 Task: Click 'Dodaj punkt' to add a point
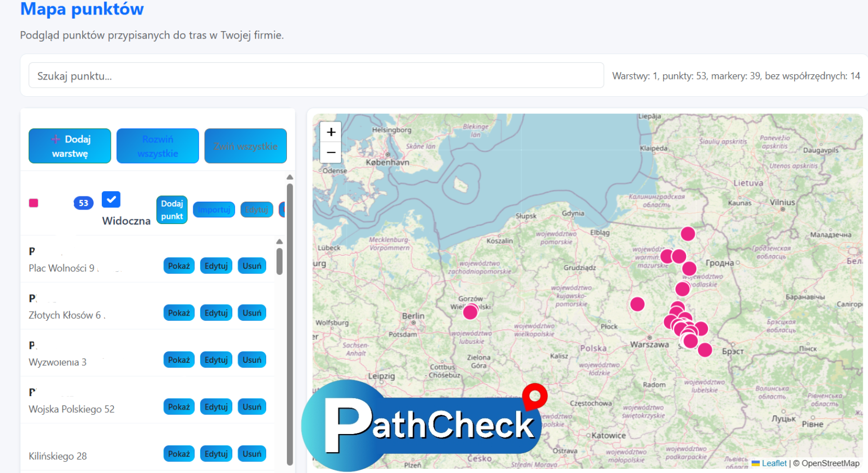172,209
